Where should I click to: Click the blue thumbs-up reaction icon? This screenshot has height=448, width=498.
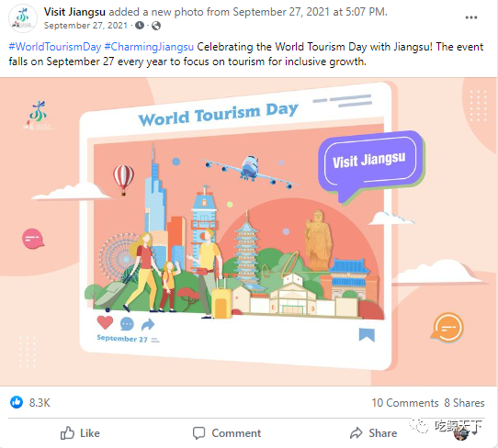(17, 402)
